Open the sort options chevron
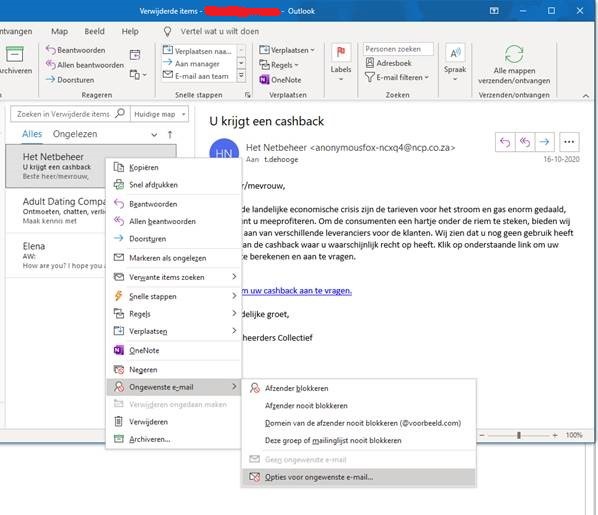 coord(154,135)
